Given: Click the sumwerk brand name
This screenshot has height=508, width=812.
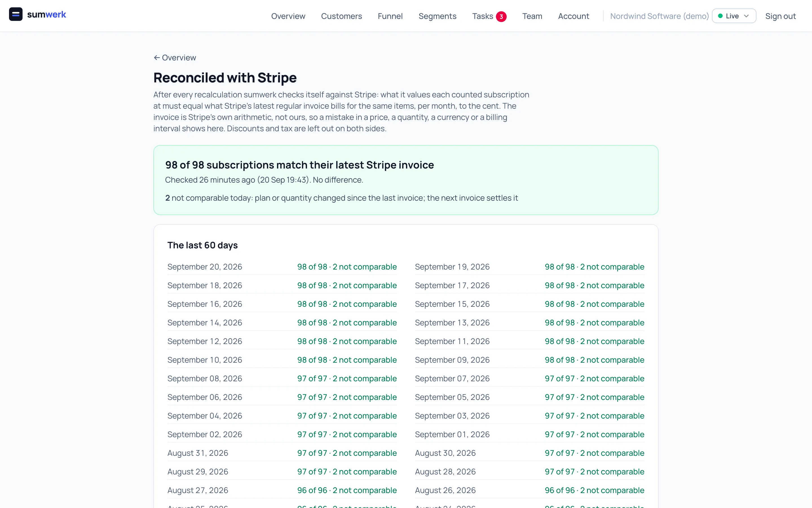Looking at the screenshot, I should [x=46, y=14].
